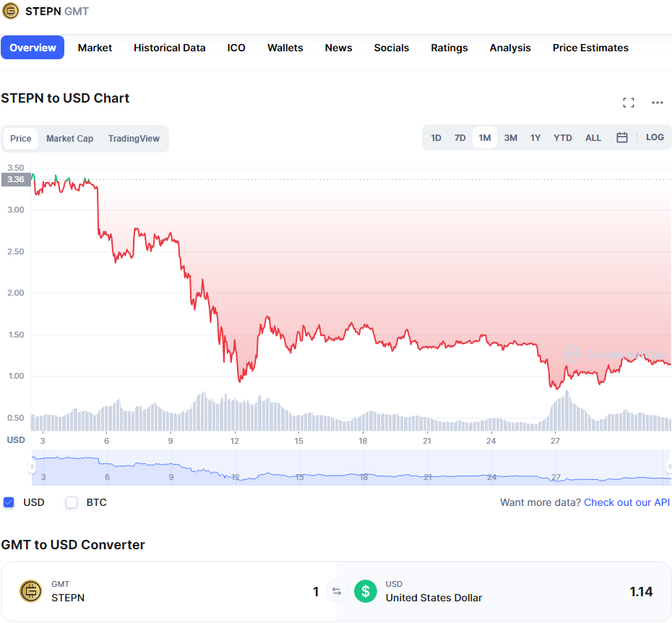Click the STEPN GMT page title
The height and width of the screenshot is (623, 672).
pyautogui.click(x=57, y=11)
